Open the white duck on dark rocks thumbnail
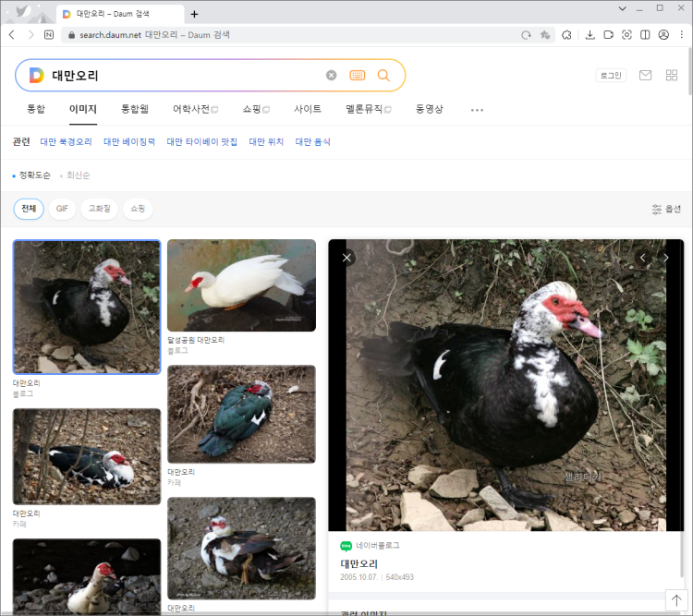Screen dimensions: 693x616 [x=87, y=576]
